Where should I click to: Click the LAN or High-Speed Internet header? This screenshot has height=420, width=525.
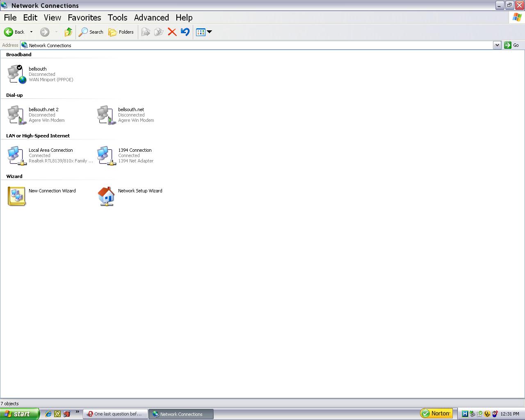pyautogui.click(x=38, y=136)
